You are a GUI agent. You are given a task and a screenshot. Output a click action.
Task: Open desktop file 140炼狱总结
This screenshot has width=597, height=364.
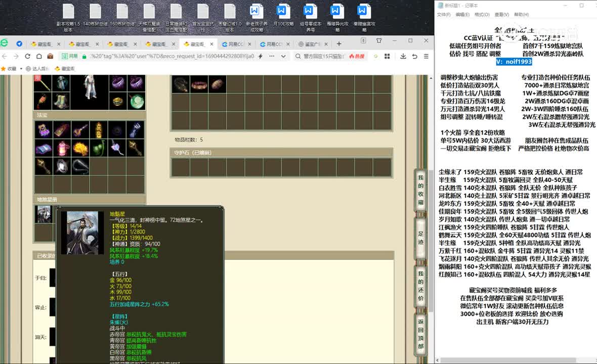pyautogui.click(x=95, y=15)
